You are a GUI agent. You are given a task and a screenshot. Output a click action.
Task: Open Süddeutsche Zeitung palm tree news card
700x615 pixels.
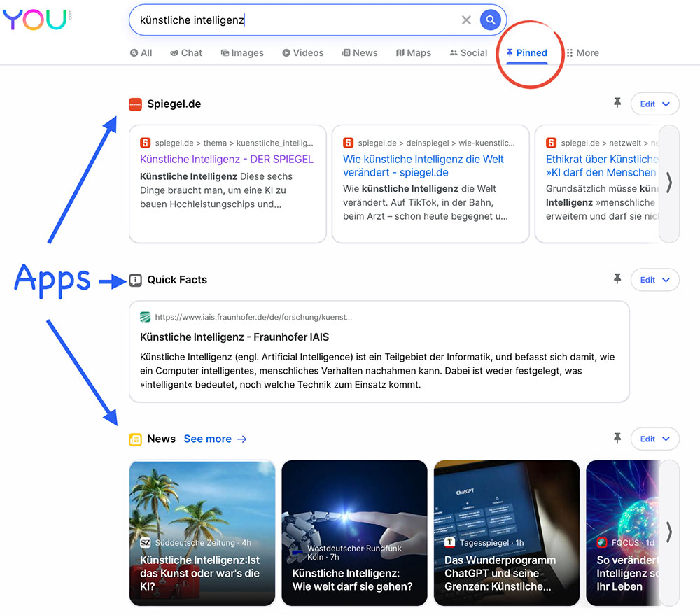[x=202, y=533]
